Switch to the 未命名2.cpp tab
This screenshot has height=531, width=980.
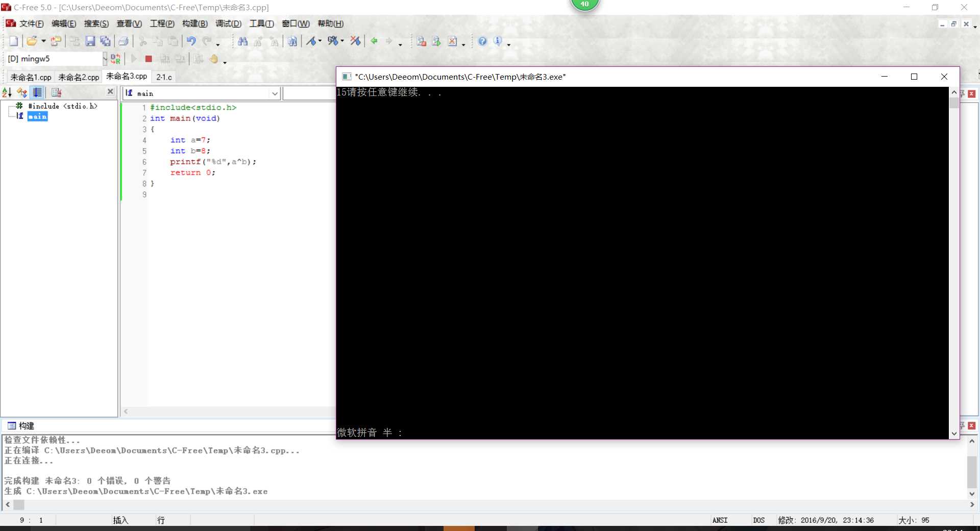pos(79,77)
